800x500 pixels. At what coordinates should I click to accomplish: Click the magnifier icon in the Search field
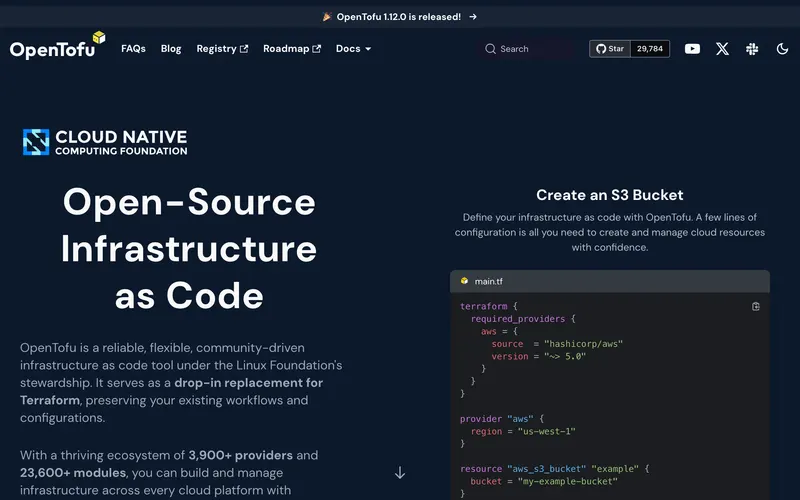(x=490, y=49)
